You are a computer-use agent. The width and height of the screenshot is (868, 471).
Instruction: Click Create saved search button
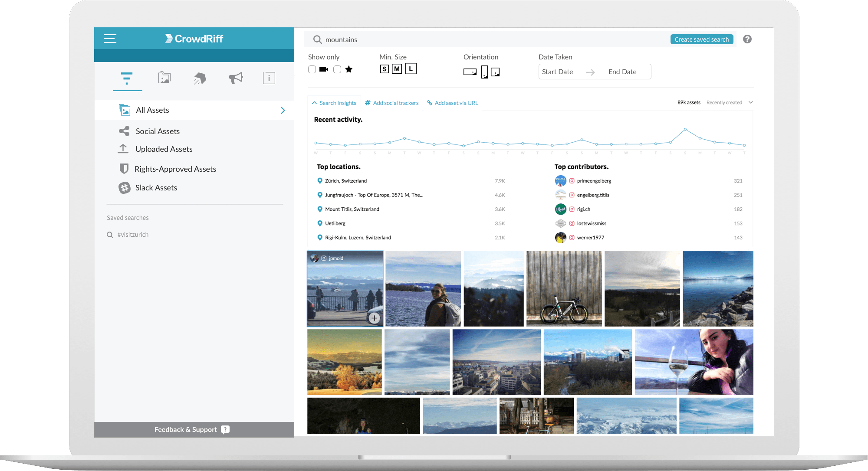702,39
